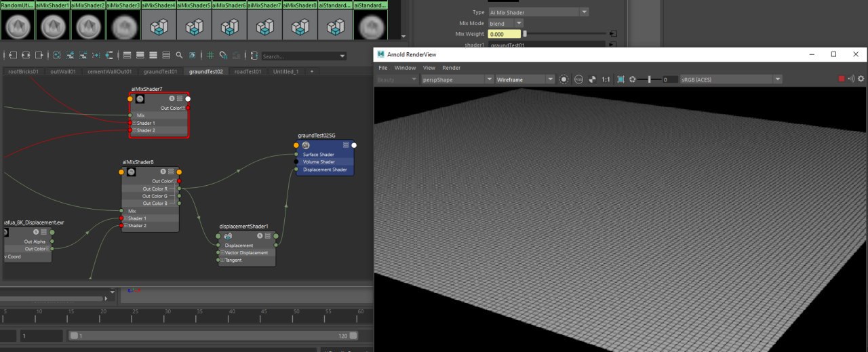
Task: Set nodes to full view mode
Action: click(x=153, y=56)
